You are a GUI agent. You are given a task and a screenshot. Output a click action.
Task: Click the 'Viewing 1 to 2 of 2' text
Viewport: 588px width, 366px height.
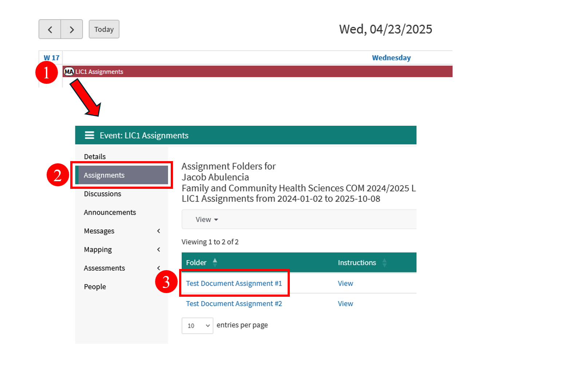pyautogui.click(x=210, y=242)
